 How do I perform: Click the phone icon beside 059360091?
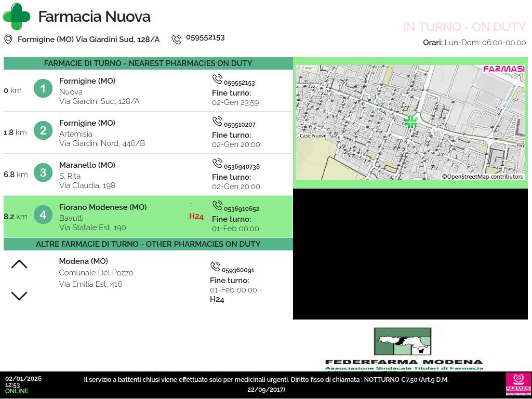[x=216, y=267]
